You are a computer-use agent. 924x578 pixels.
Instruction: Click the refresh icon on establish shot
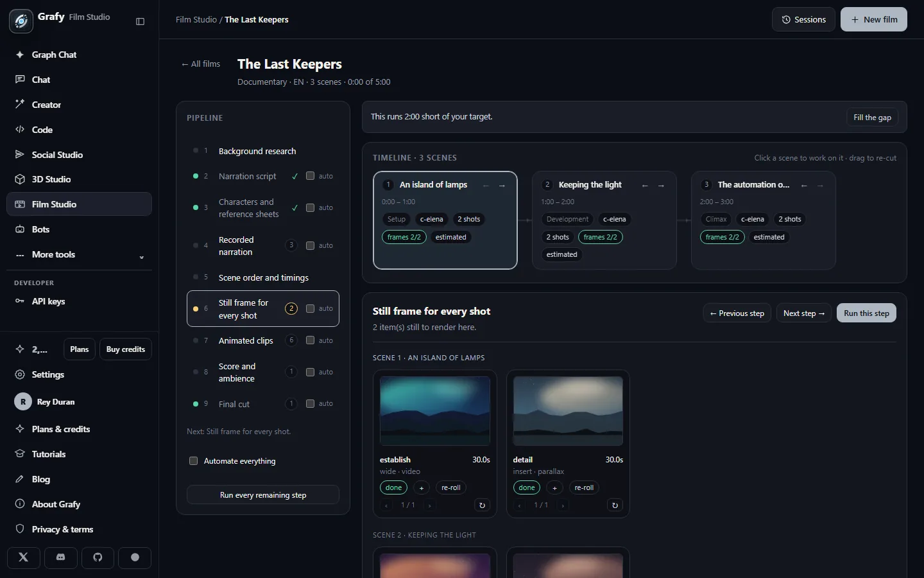482,505
